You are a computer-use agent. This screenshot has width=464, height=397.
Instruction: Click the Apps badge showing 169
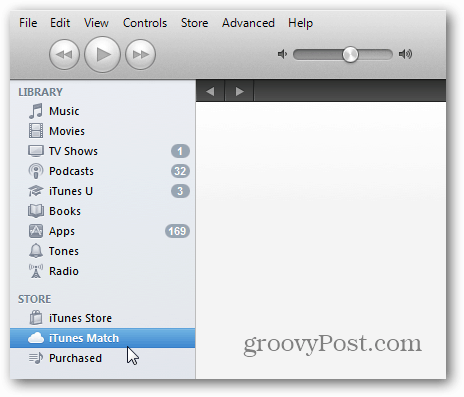[x=177, y=231]
